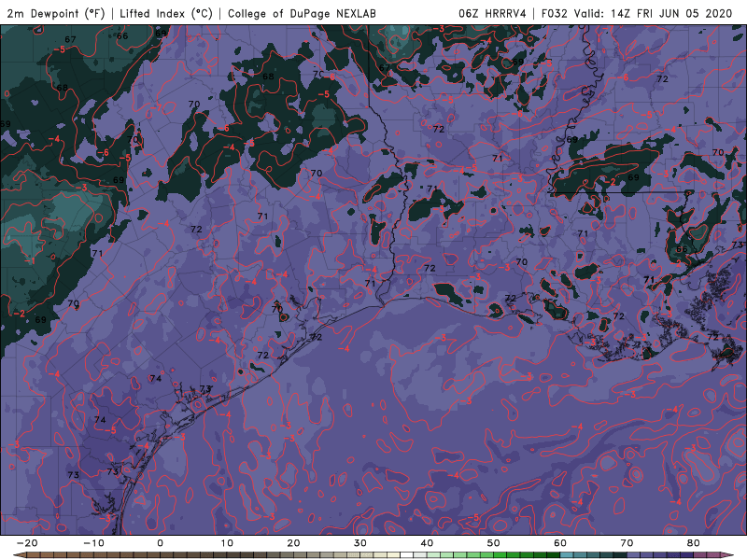Click the '-10' color scale label

pos(93,543)
